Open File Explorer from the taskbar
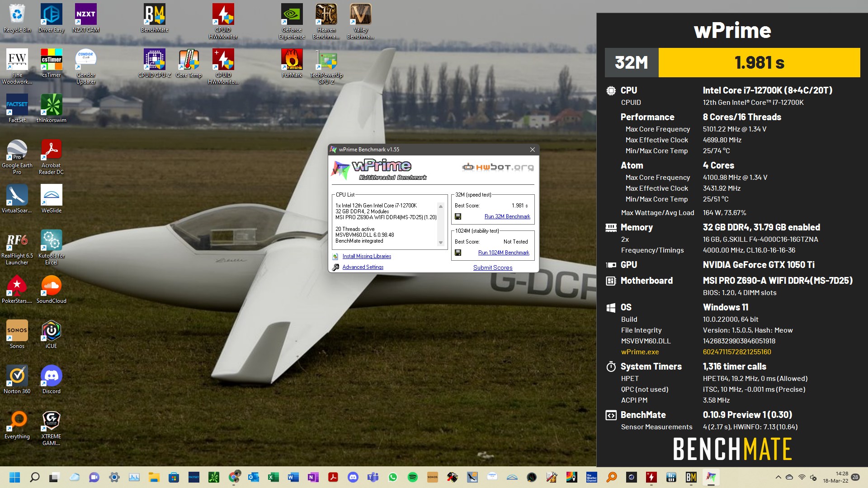868x488 pixels. [x=154, y=477]
